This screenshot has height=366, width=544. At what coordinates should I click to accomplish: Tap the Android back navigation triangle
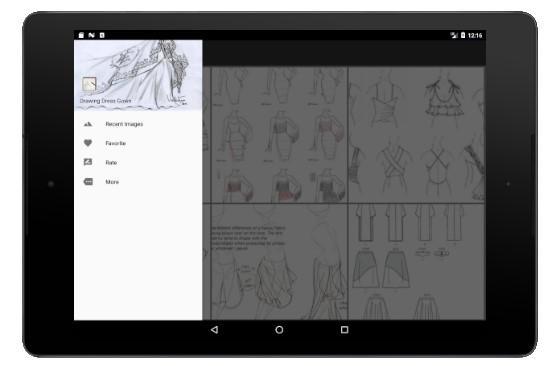pyautogui.click(x=214, y=330)
